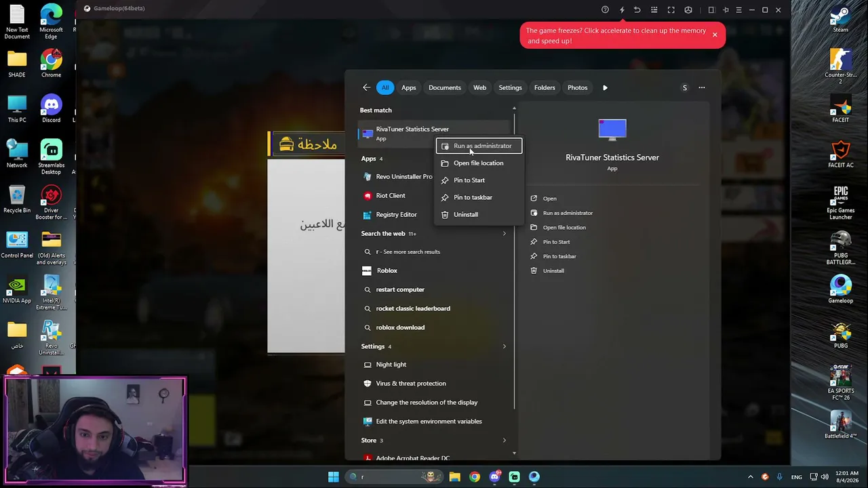The image size is (868, 488).
Task: Open the search panel three-dots options
Action: point(702,87)
